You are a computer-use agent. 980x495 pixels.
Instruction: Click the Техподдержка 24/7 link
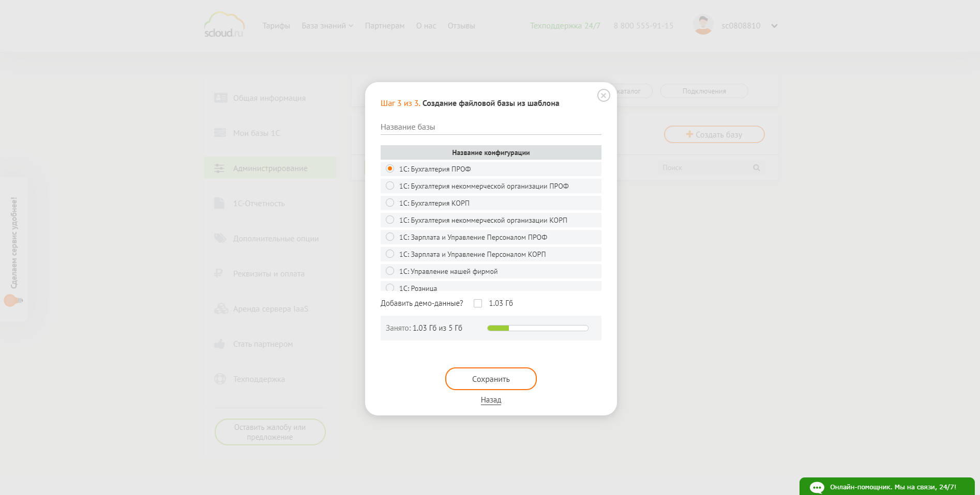click(x=565, y=26)
